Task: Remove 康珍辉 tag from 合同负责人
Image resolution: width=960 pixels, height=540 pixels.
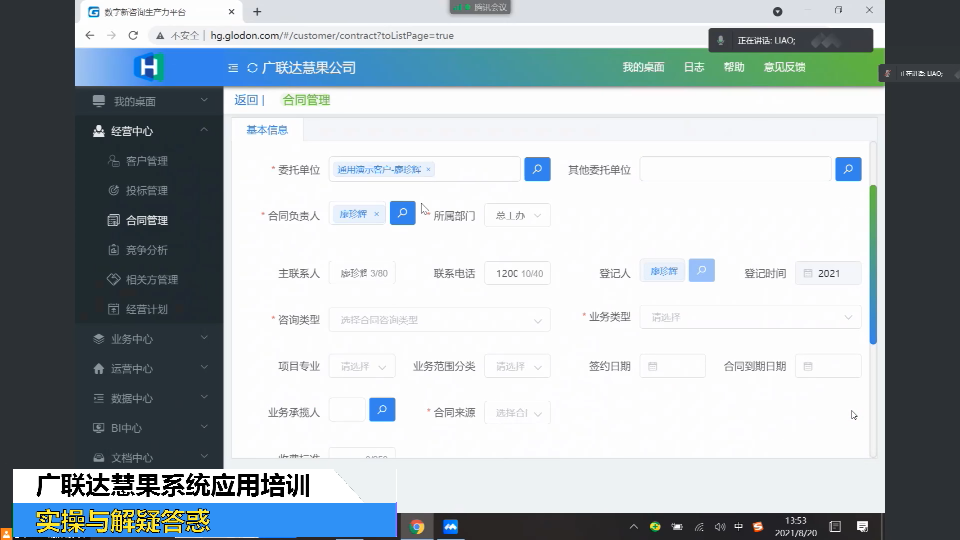Action: click(x=376, y=214)
